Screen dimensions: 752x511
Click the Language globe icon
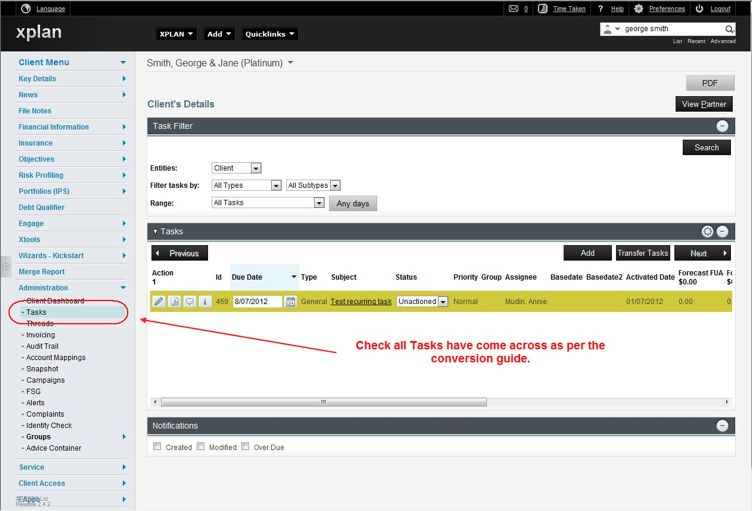[26, 8]
